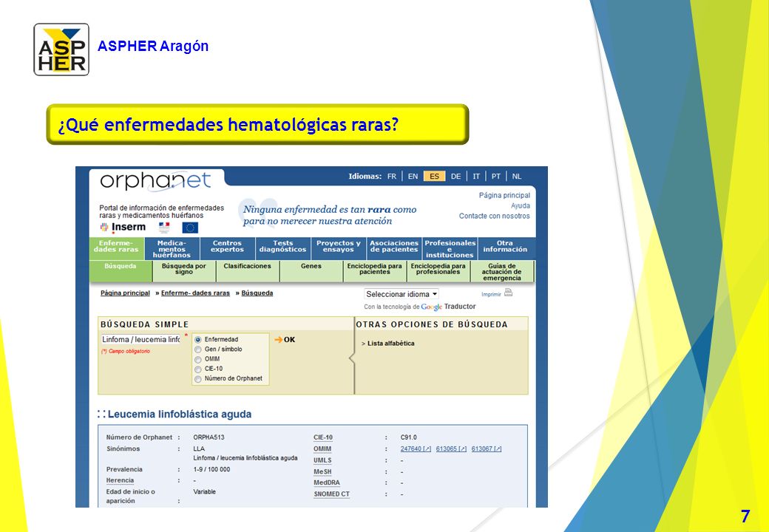This screenshot has height=532, width=769.
Task: Click the Orphanet logo
Action: (x=155, y=181)
